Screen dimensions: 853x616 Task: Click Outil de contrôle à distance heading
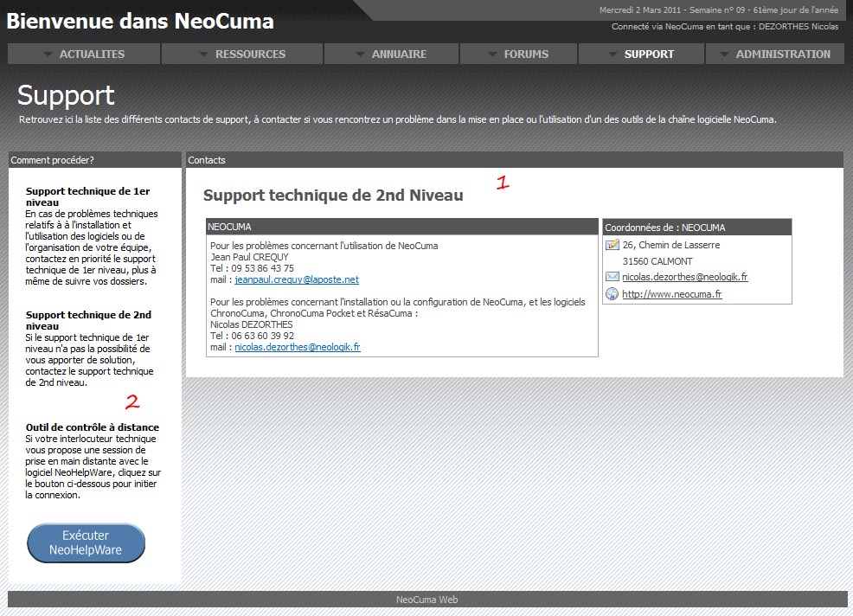point(93,427)
